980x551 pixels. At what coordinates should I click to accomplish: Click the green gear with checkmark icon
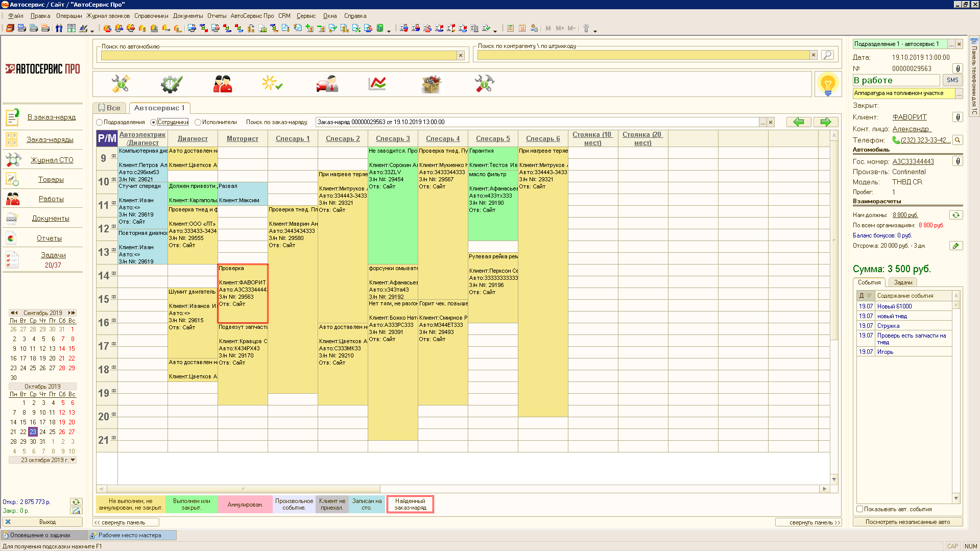171,84
